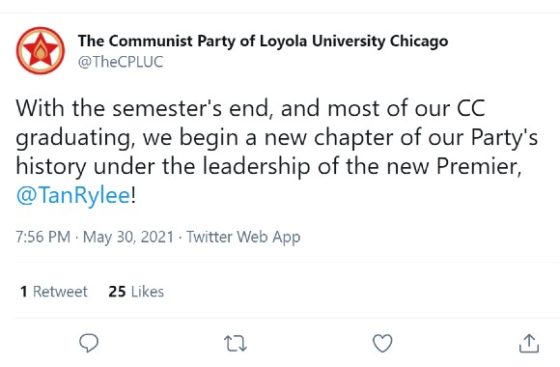The image size is (560, 367).
Task: Click the words Loyola University Chicago in name
Action: (354, 41)
